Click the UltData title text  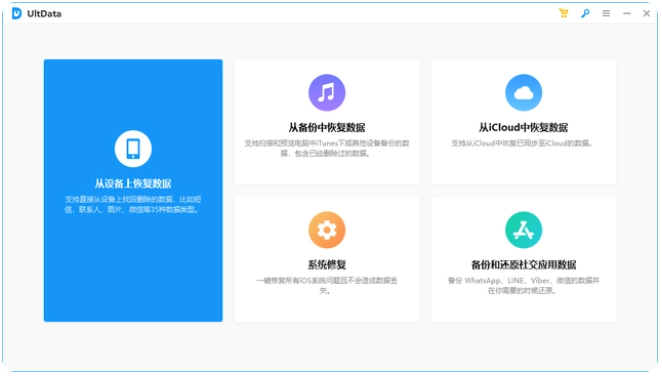[x=44, y=14]
